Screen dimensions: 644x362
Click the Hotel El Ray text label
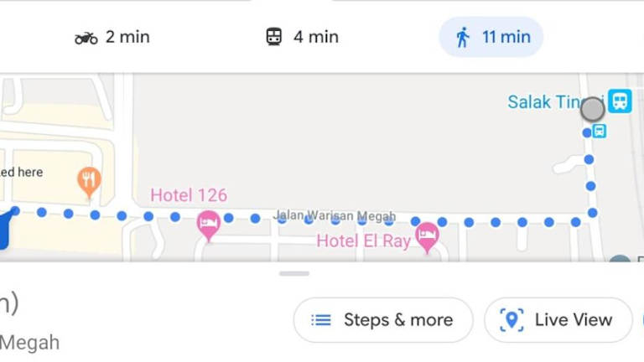coord(363,241)
